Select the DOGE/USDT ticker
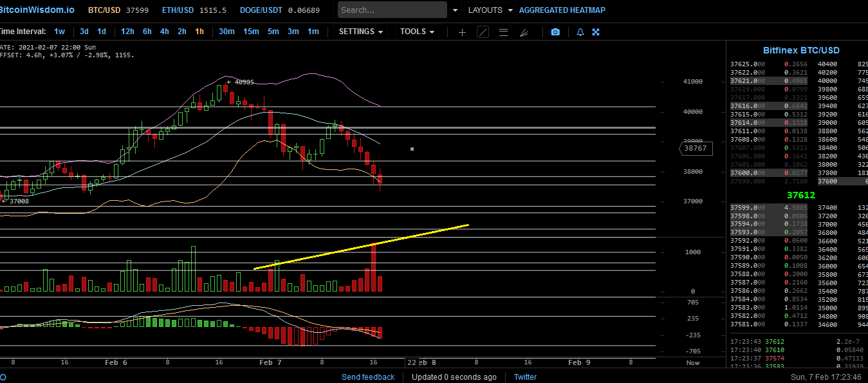The image size is (868, 383). pos(279,10)
